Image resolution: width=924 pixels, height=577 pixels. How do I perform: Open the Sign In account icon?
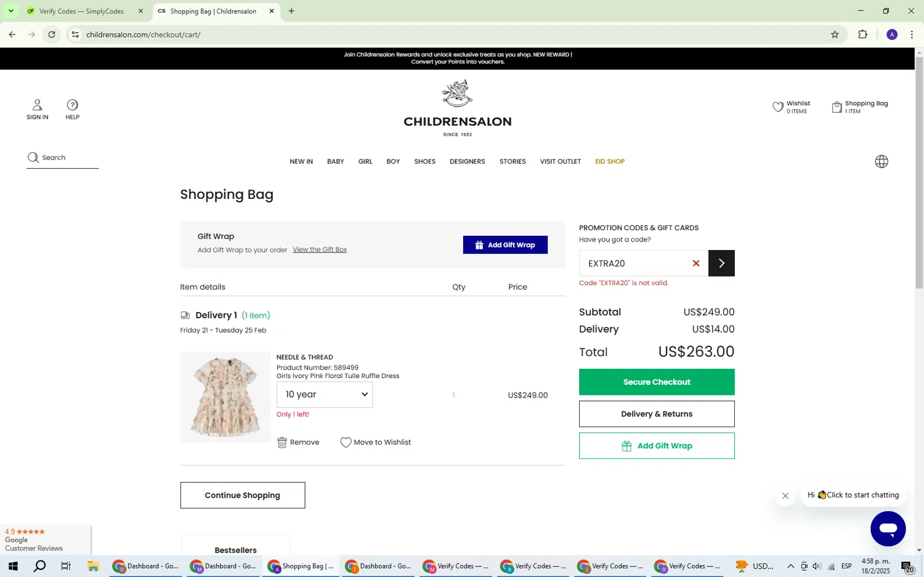[37, 105]
